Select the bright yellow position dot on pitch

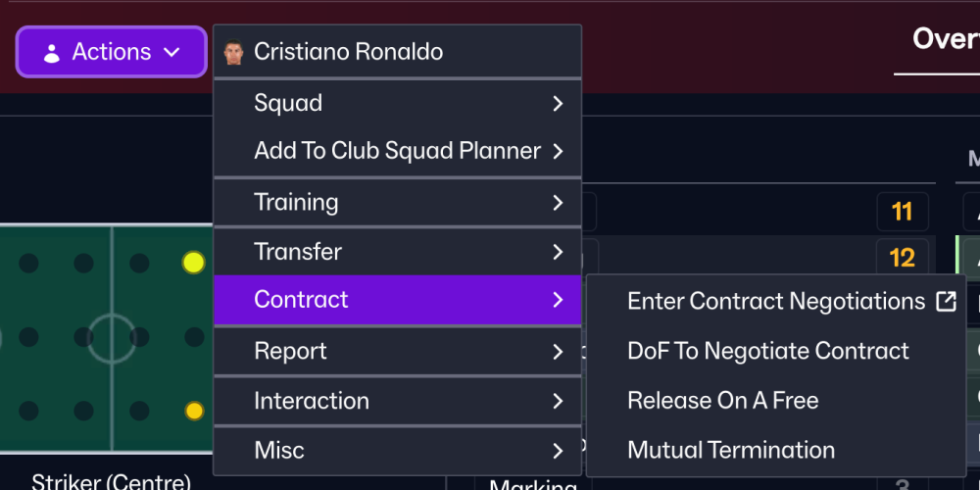click(x=194, y=262)
